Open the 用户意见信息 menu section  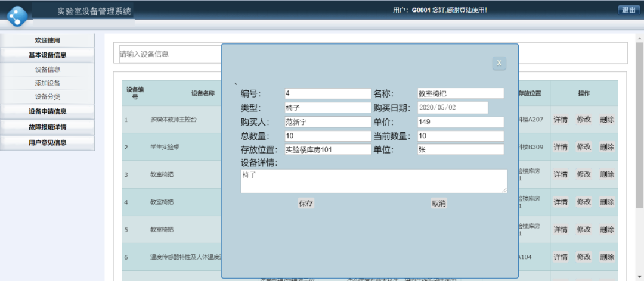click(x=48, y=143)
